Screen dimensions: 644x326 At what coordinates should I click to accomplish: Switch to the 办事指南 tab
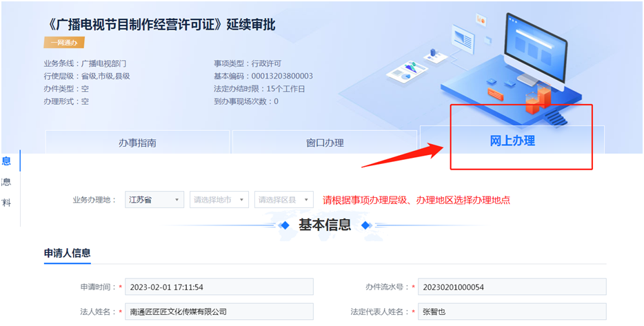(x=137, y=143)
